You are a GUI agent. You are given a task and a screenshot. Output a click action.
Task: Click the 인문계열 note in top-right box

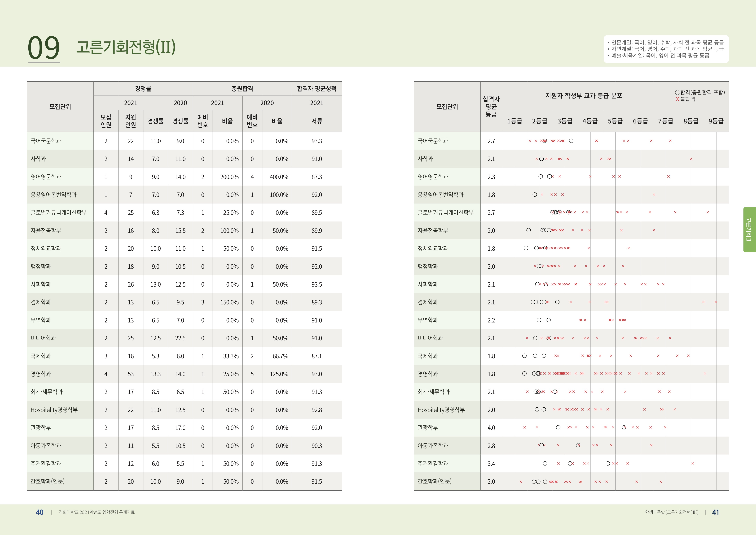pos(665,42)
